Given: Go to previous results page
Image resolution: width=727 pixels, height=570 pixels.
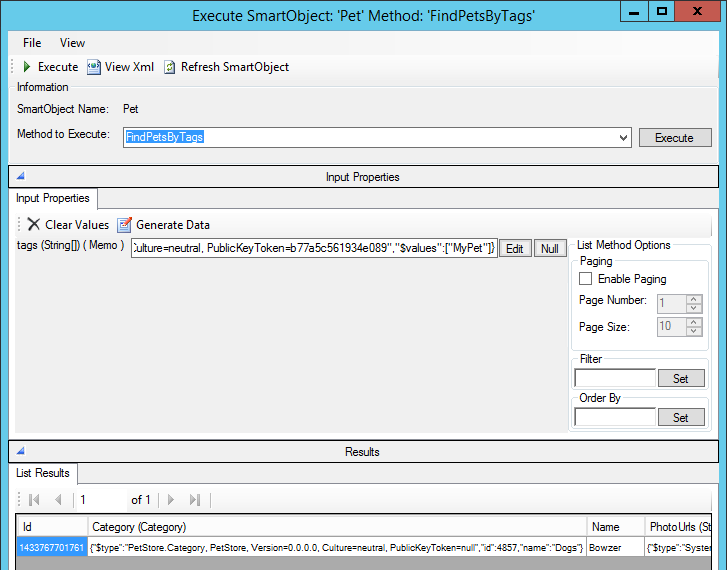Looking at the screenshot, I should [58, 499].
